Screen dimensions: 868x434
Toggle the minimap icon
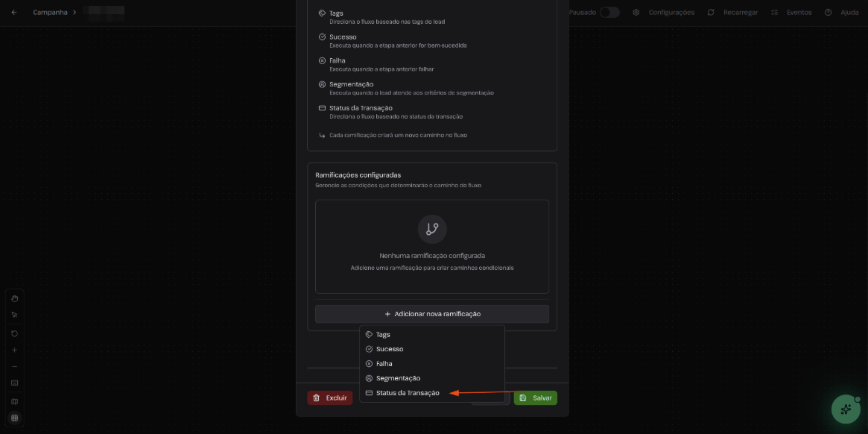pos(14,401)
